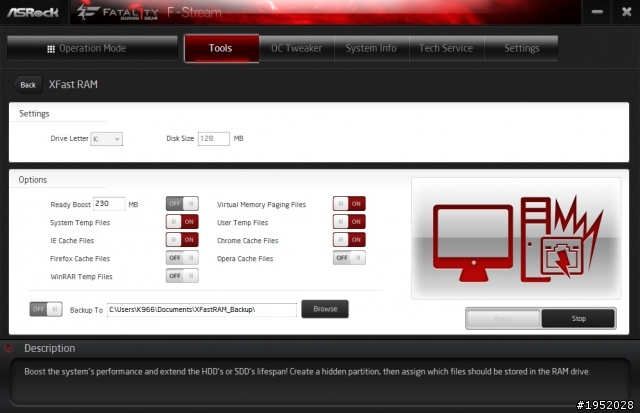The width and height of the screenshot is (640, 413).
Task: Click the Stop button
Action: pyautogui.click(x=578, y=318)
